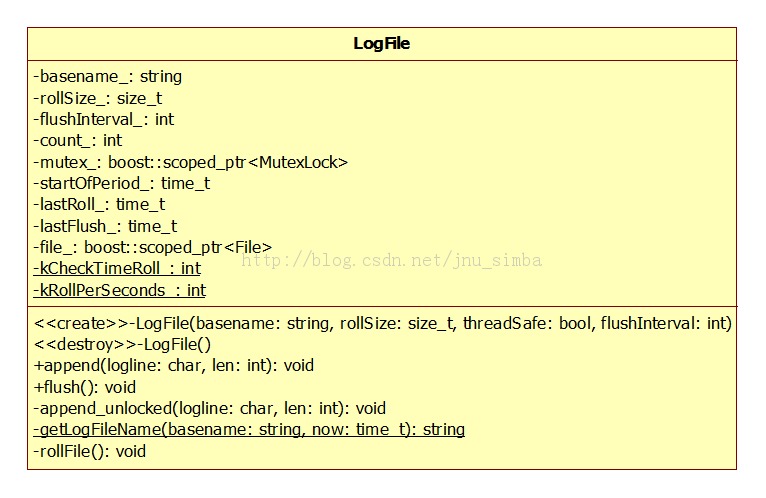
Task: Select underlined kRollPerSeconds_ static attribute
Action: pos(119,290)
